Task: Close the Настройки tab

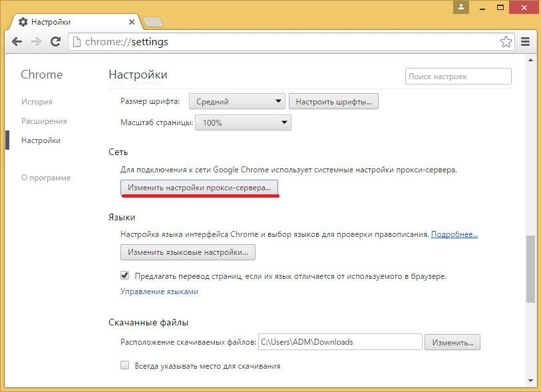Action: (x=132, y=22)
